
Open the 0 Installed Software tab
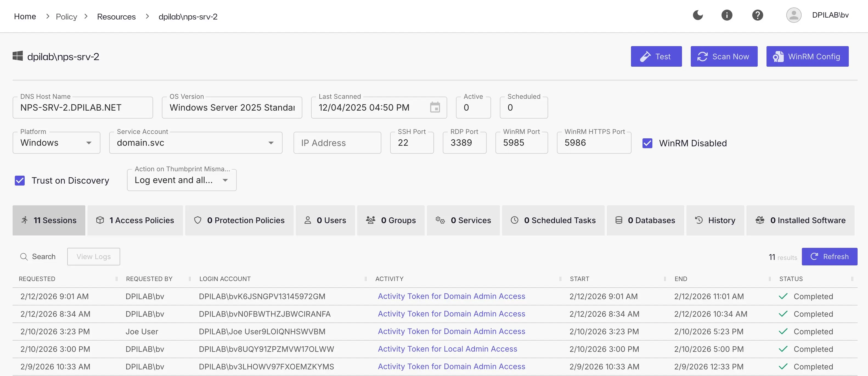(x=800, y=220)
